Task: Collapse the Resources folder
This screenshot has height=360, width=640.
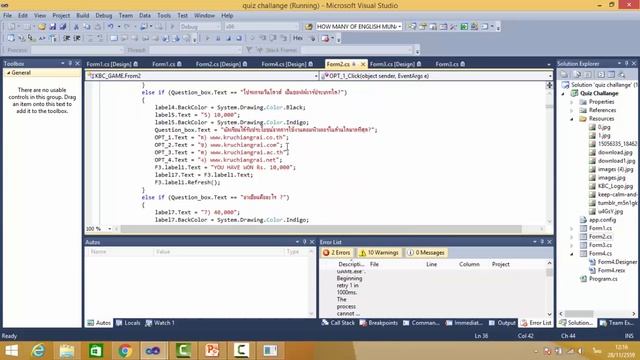Action: (x=572, y=119)
